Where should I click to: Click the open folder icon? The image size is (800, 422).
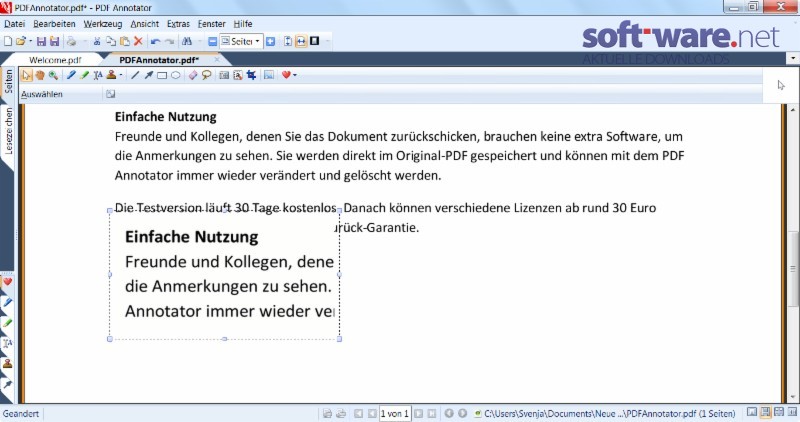pyautogui.click(x=20, y=41)
